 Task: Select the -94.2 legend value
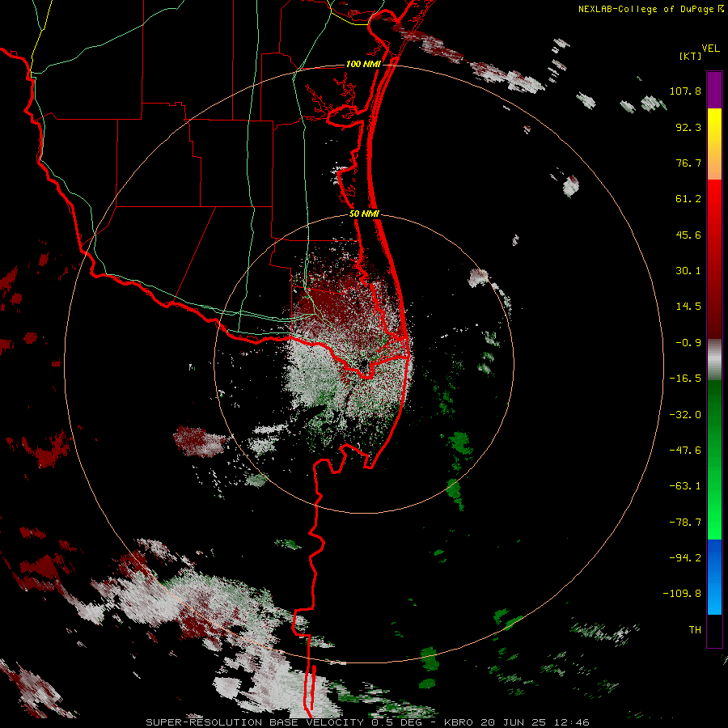tap(685, 558)
